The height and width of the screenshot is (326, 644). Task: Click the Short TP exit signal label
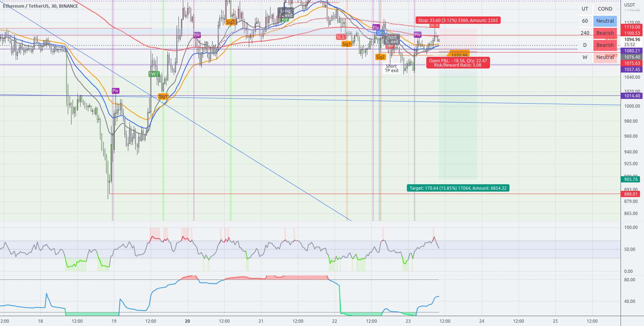[x=391, y=68]
